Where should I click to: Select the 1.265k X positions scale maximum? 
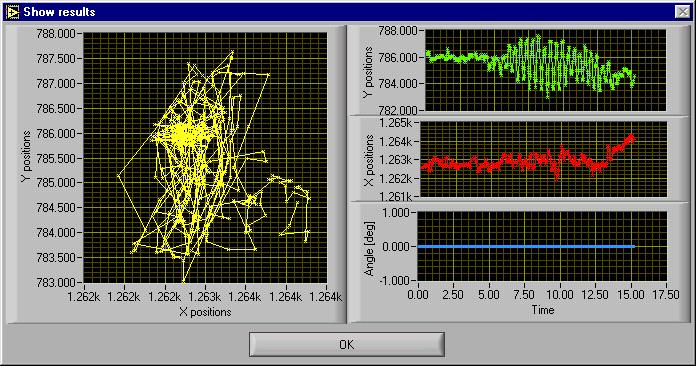click(399, 123)
